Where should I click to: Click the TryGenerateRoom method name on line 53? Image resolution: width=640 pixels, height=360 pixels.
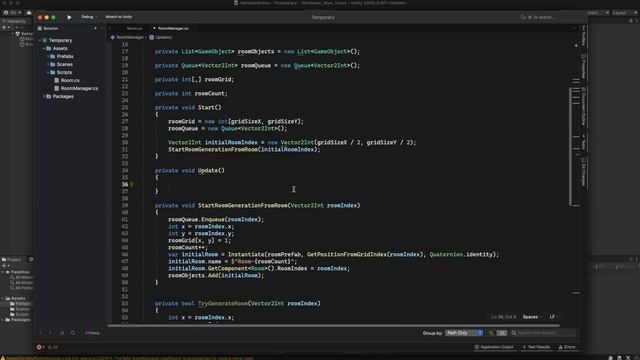point(223,303)
